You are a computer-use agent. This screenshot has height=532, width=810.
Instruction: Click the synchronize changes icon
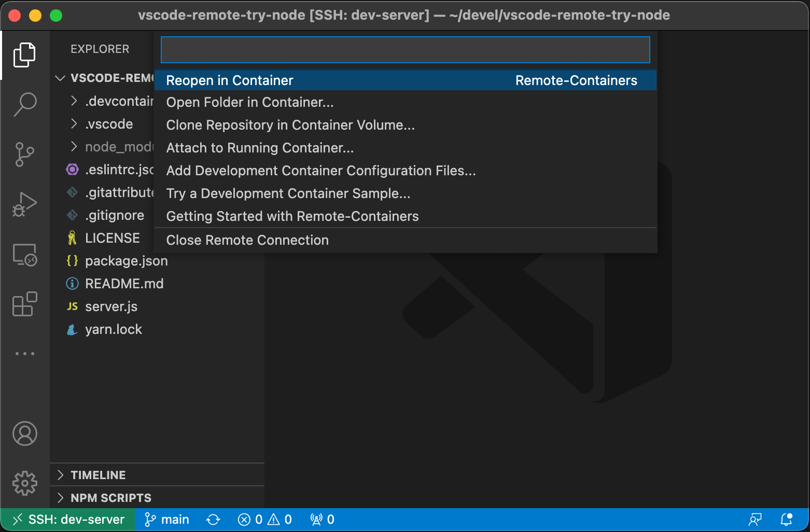pyautogui.click(x=213, y=520)
